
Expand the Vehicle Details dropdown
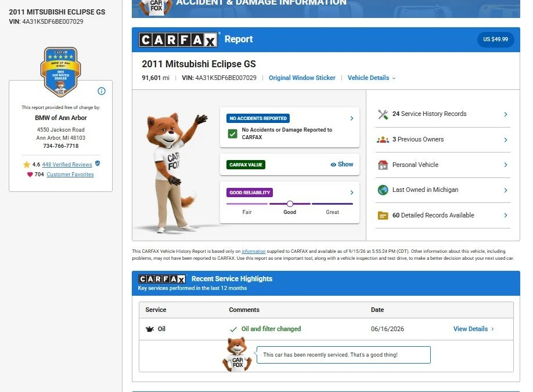[x=372, y=78]
